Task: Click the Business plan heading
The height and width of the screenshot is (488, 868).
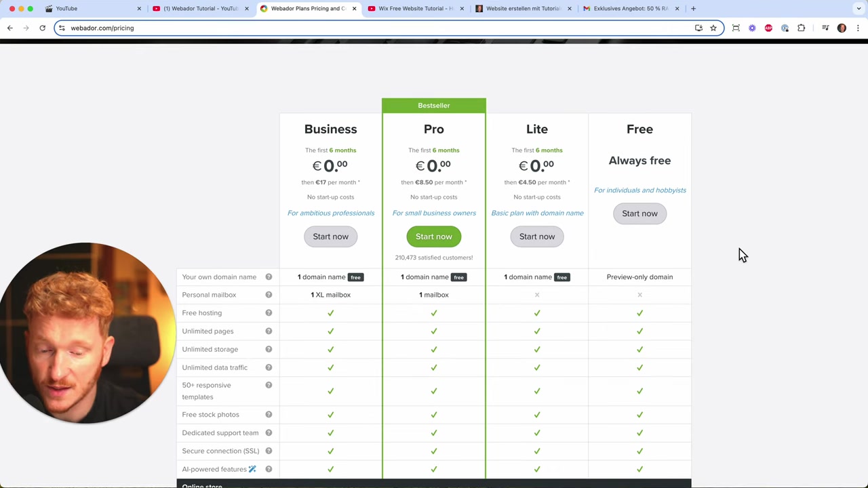Action: pos(330,129)
